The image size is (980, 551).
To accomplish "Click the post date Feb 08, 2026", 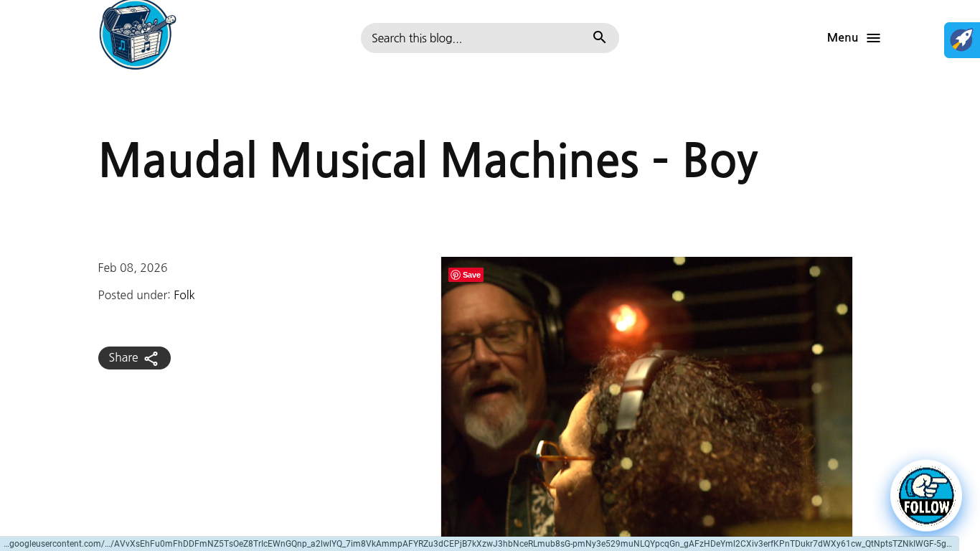I will click(133, 268).
